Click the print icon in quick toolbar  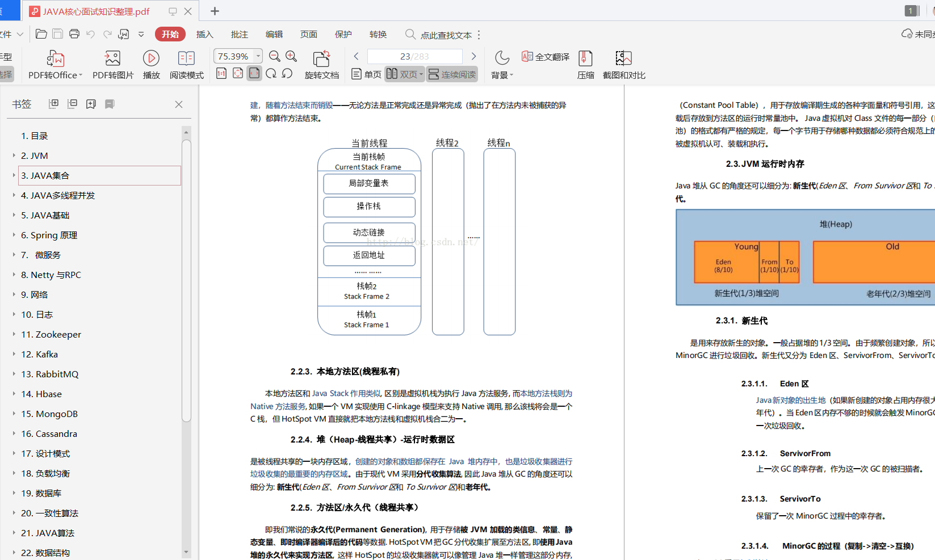pyautogui.click(x=74, y=34)
